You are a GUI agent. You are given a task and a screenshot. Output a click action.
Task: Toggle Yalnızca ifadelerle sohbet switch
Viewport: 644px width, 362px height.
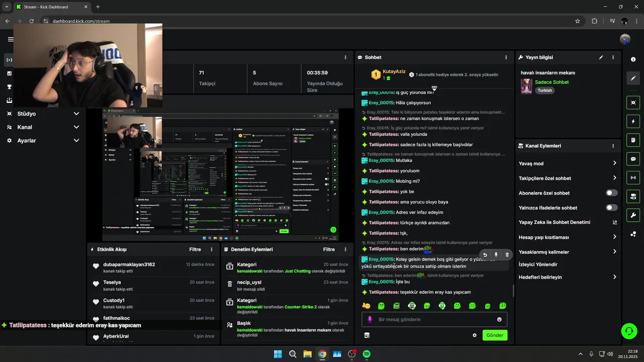click(611, 208)
